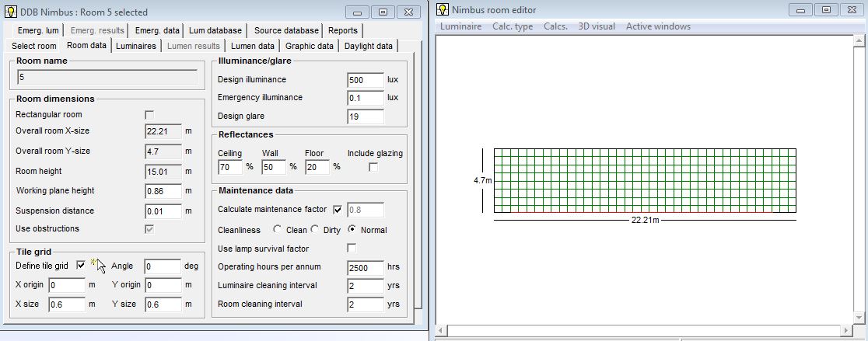Enable the Include glazing checkbox
Screen dimensions: 868x341
tap(373, 167)
